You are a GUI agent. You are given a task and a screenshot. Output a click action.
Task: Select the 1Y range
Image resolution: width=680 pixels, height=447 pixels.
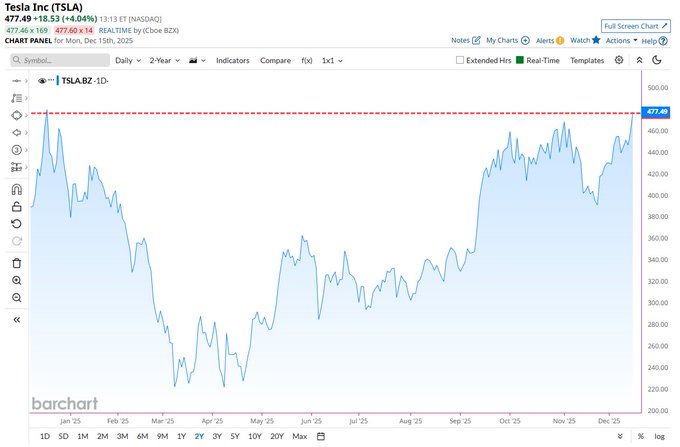pyautogui.click(x=181, y=436)
